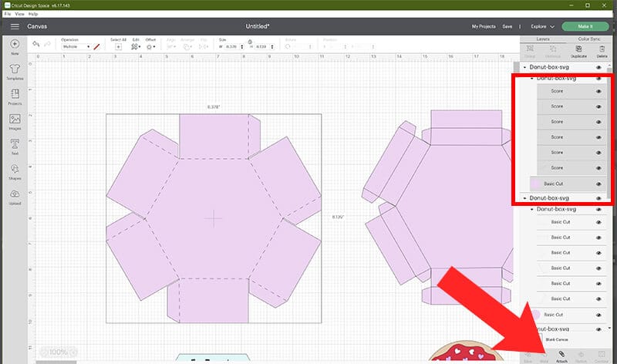Switch to the Color Sync tab
Screen dimensions: 617x364
tap(589, 39)
